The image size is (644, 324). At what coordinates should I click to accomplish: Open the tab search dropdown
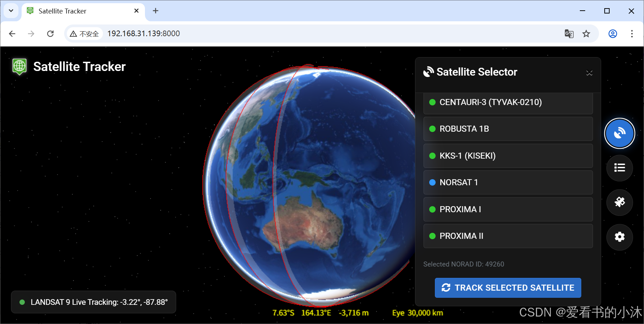11,11
